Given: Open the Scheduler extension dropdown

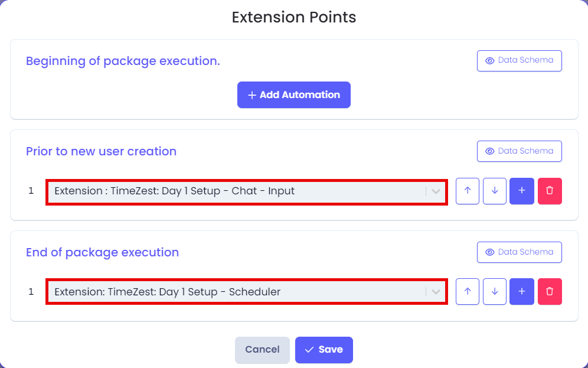Looking at the screenshot, I should (247, 291).
